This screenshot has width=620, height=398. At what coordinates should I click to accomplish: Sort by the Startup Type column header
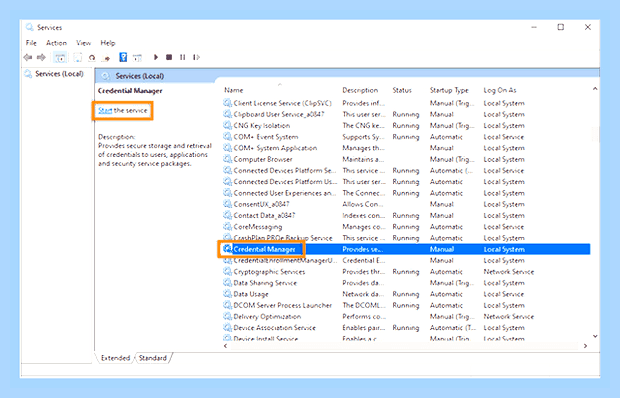[449, 90]
